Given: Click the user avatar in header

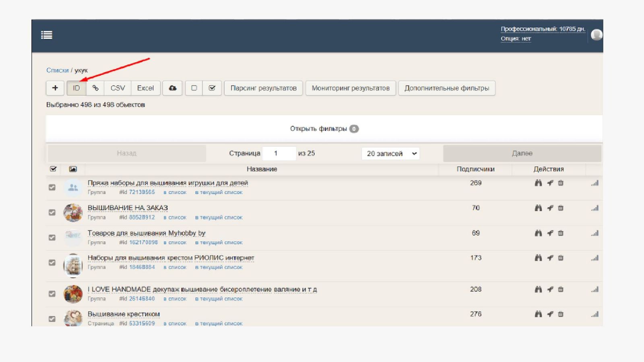Looking at the screenshot, I should pos(596,35).
